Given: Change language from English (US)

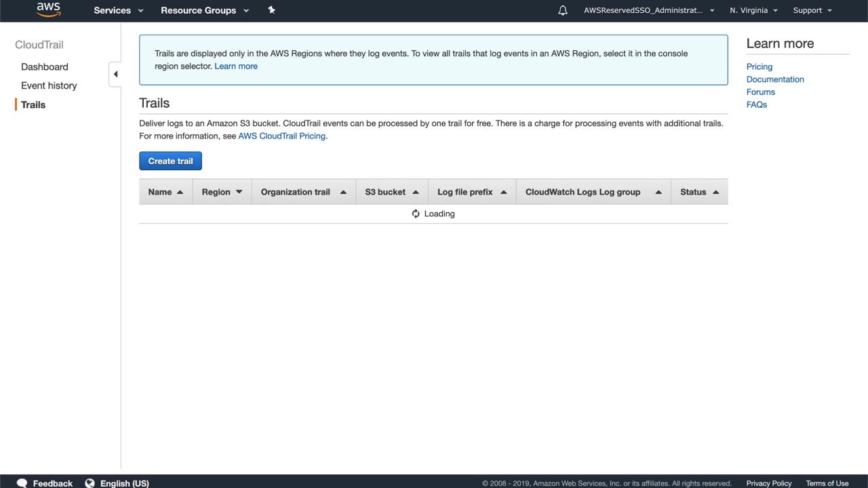Looking at the screenshot, I should [x=125, y=483].
